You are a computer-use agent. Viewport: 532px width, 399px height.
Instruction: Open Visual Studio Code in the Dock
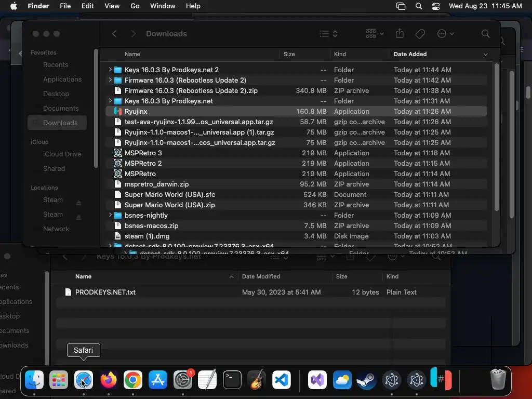(x=282, y=380)
